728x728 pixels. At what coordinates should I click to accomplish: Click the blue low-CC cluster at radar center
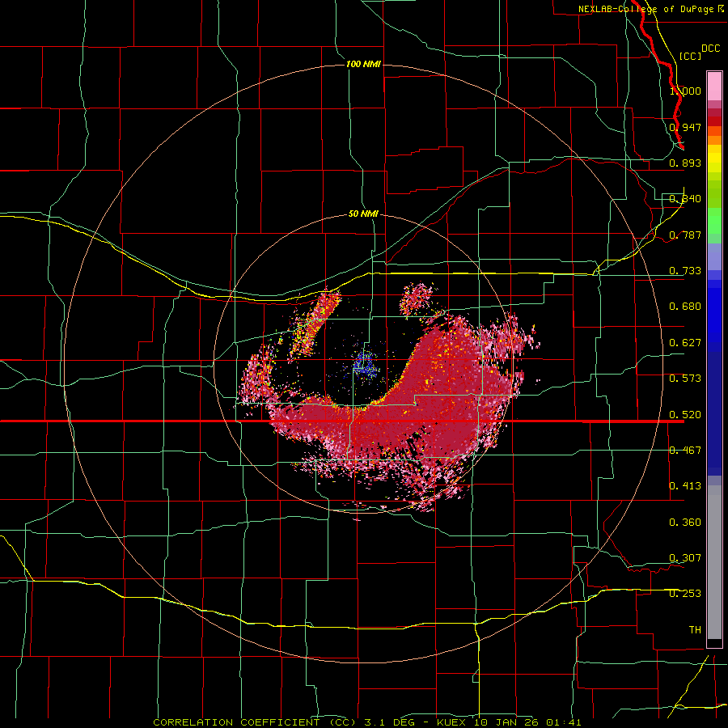point(366,363)
